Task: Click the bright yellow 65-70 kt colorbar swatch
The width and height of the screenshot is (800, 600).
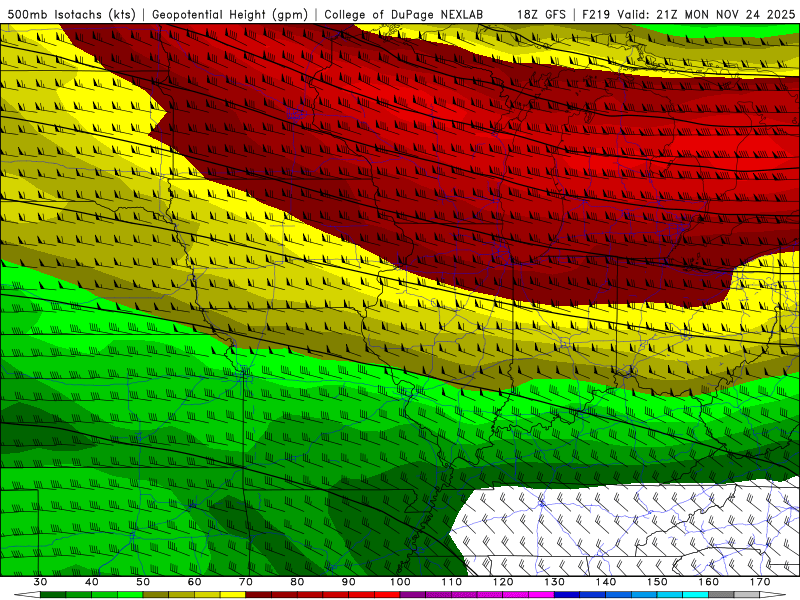Action: 233,595
